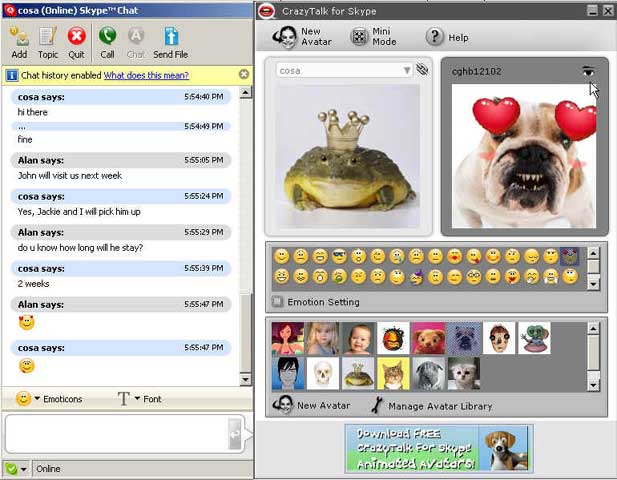Select the yawning open-mouth emoticon
The image size is (617, 480).
click(320, 277)
